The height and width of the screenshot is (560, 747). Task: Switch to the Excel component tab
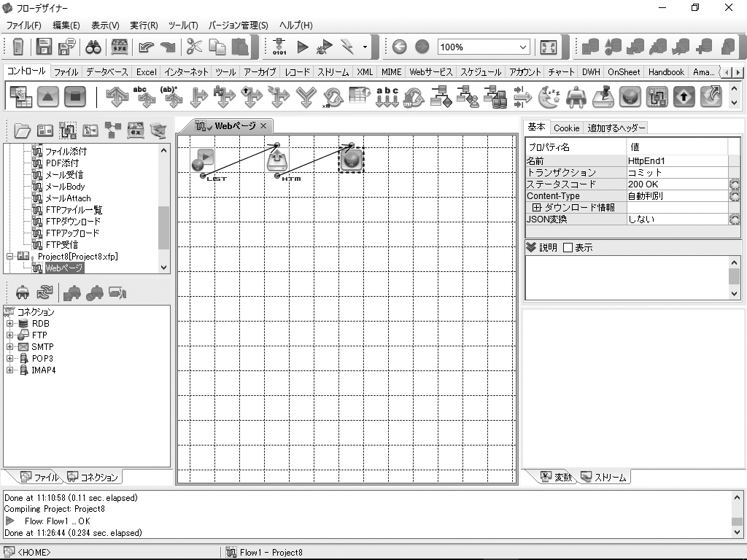tap(146, 72)
